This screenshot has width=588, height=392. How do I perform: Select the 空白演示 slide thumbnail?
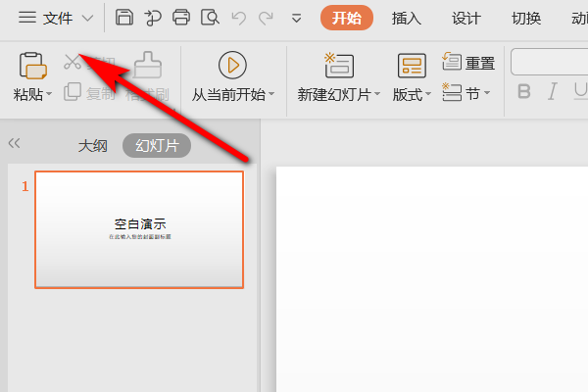pyautogui.click(x=139, y=229)
